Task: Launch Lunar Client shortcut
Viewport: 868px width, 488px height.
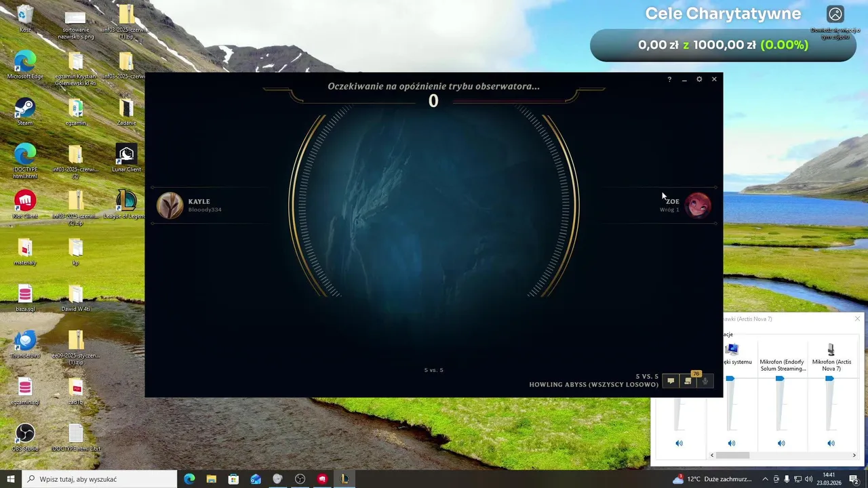Action: coord(126,158)
